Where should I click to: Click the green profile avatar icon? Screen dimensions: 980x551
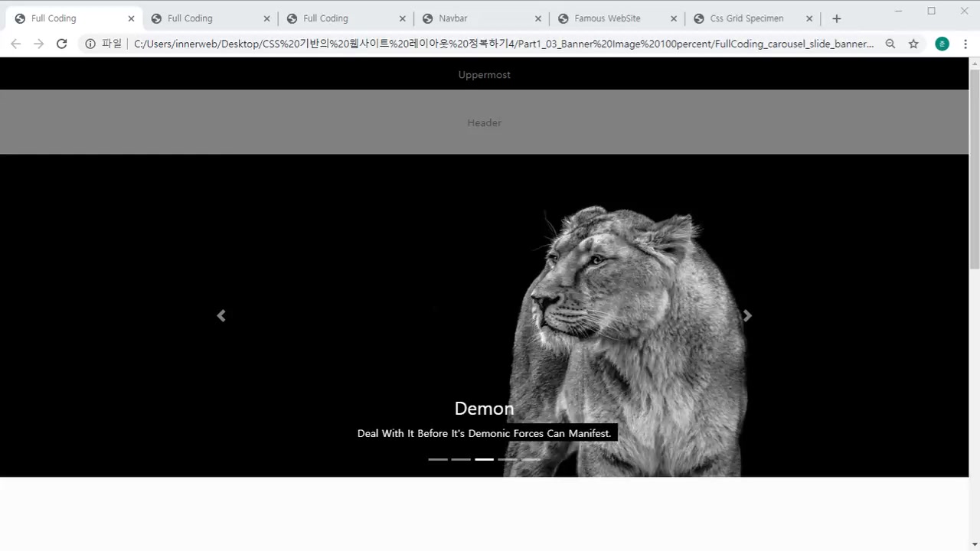tap(942, 44)
